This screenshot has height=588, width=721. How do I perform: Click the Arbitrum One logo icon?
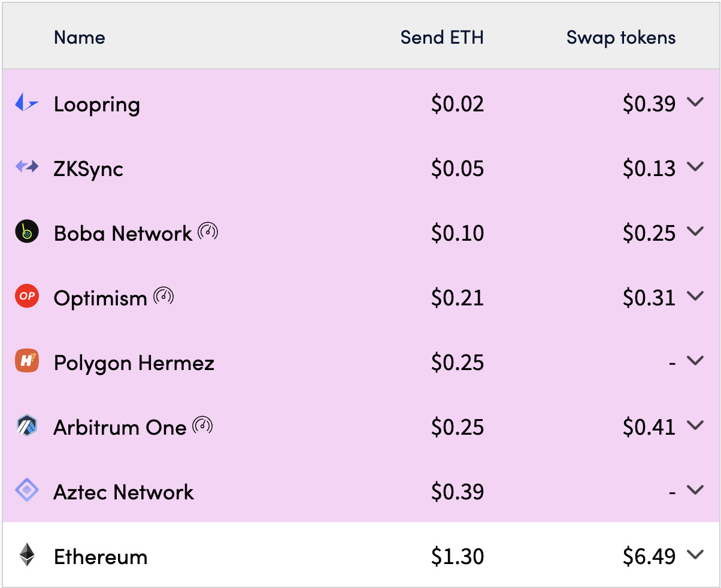[x=27, y=426]
